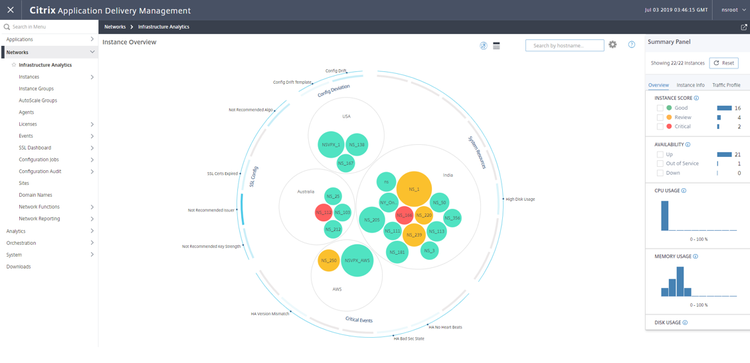Select the NS_205 instance bubble

pyautogui.click(x=372, y=220)
